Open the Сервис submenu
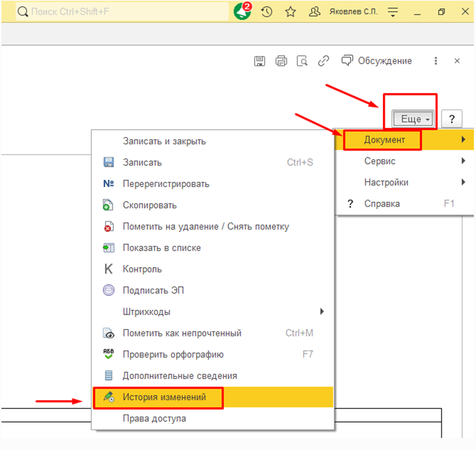This screenshot has width=476, height=450. pyautogui.click(x=404, y=161)
